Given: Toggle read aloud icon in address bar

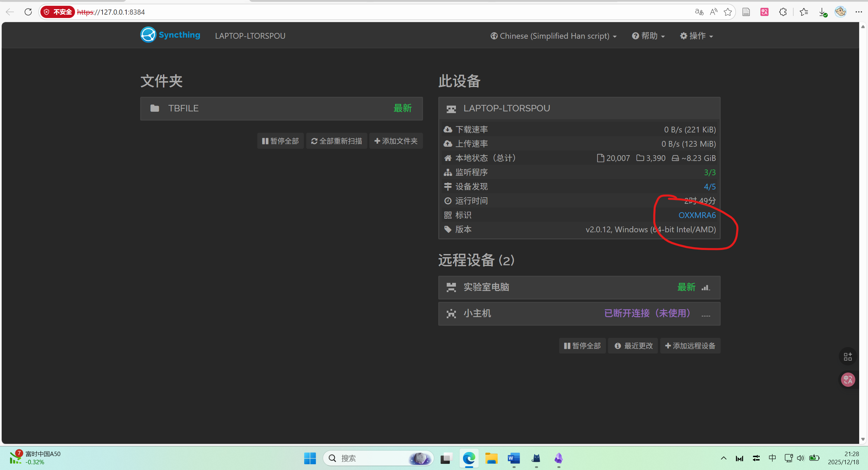Looking at the screenshot, I should click(x=714, y=12).
